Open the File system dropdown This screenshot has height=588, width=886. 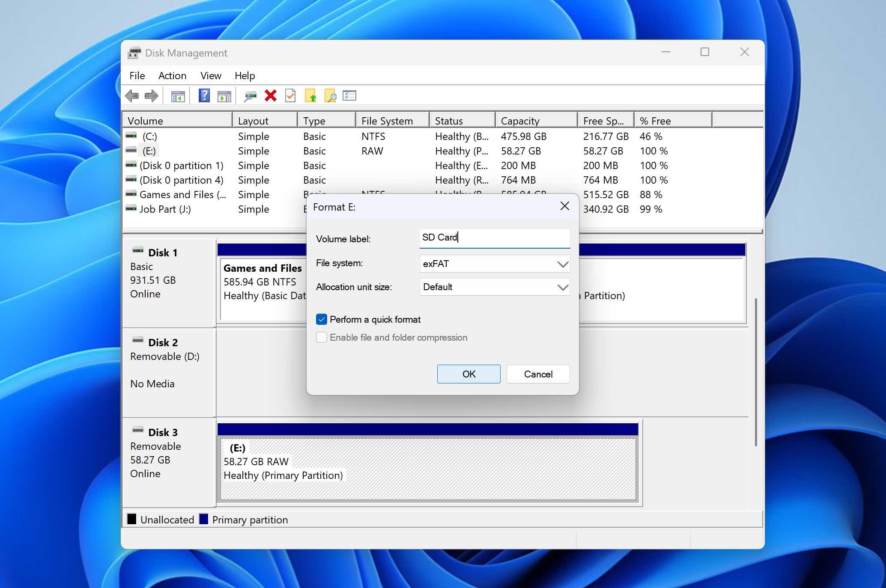[562, 264]
